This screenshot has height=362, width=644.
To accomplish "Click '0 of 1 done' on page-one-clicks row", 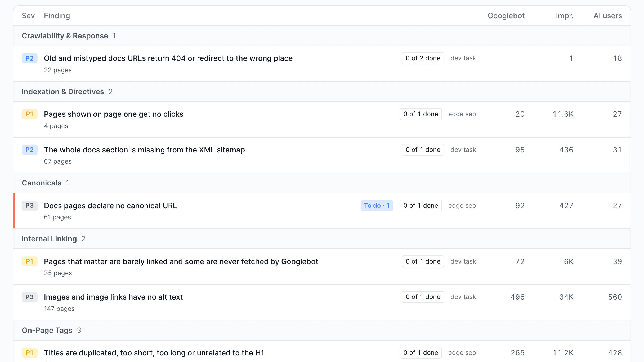I will click(421, 114).
